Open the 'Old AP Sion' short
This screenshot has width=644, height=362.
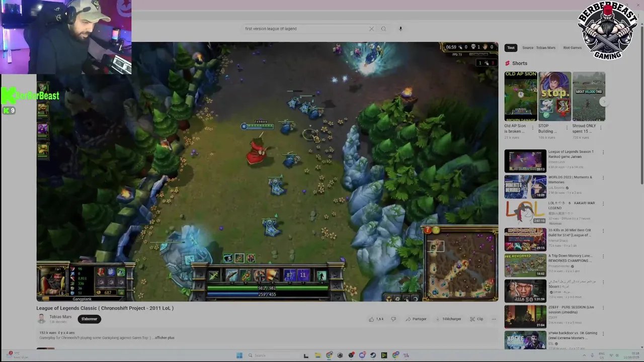click(x=521, y=96)
